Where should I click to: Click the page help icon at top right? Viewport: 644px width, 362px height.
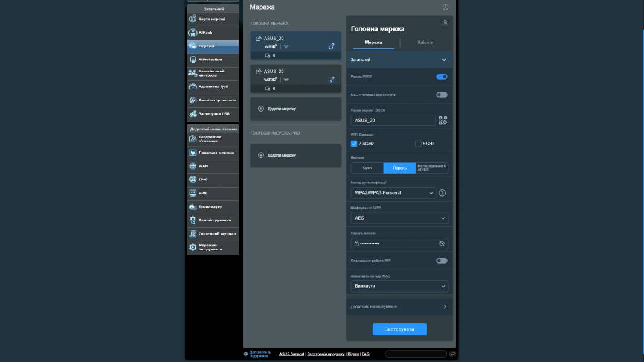445,7
